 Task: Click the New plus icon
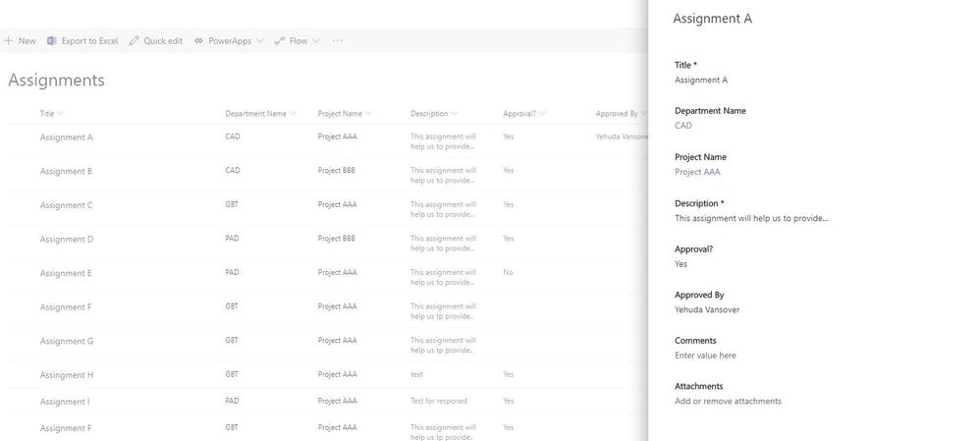[8, 40]
